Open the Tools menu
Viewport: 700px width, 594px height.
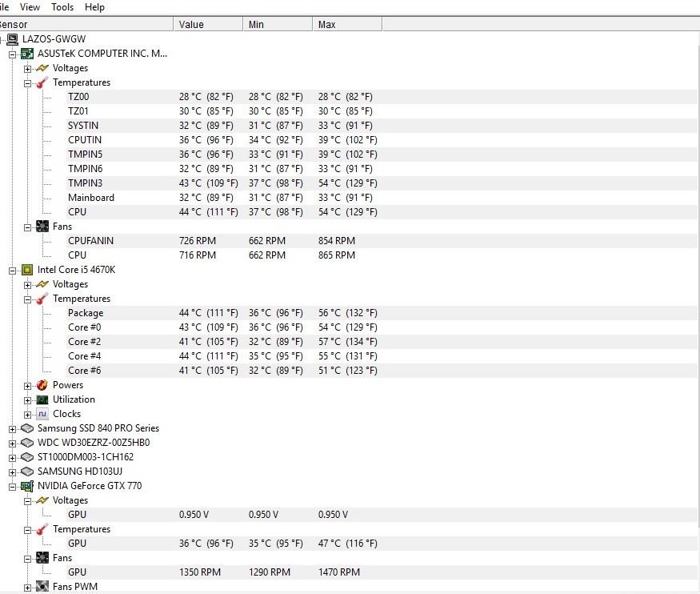point(62,7)
